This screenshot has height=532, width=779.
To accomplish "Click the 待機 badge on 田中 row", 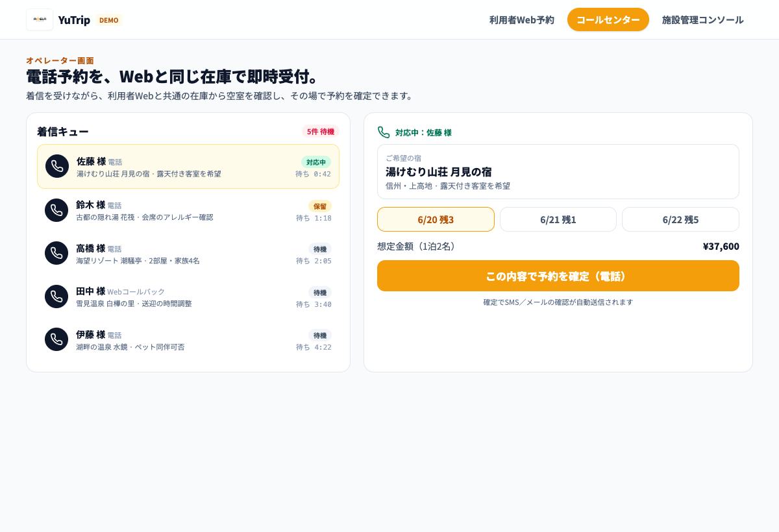I will click(320, 293).
